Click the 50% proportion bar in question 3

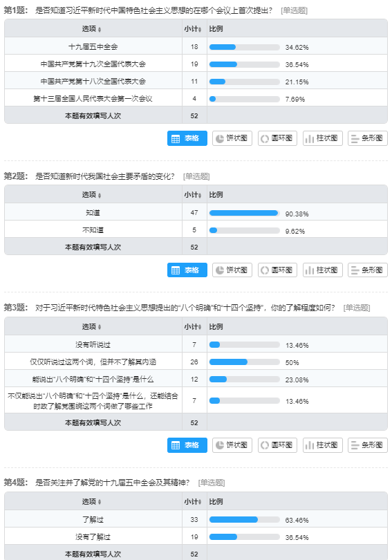tap(245, 362)
